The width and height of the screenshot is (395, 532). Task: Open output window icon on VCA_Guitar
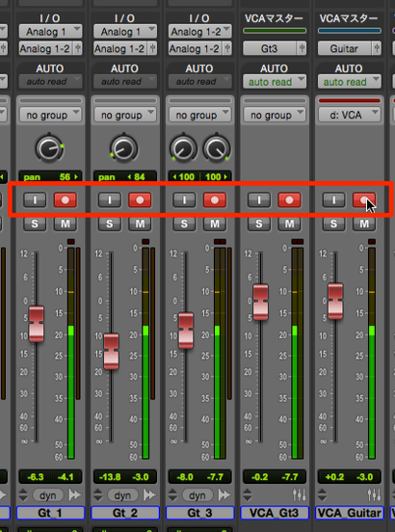pyautogui.click(x=375, y=495)
